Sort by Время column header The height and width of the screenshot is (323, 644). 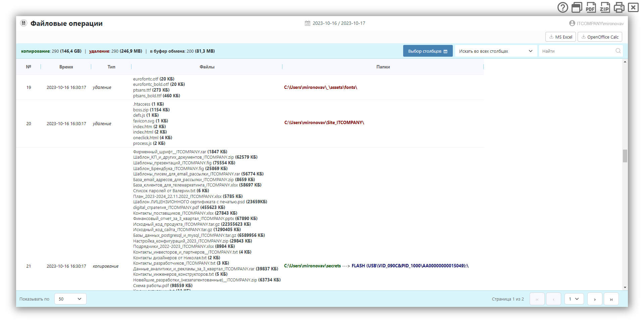66,67
